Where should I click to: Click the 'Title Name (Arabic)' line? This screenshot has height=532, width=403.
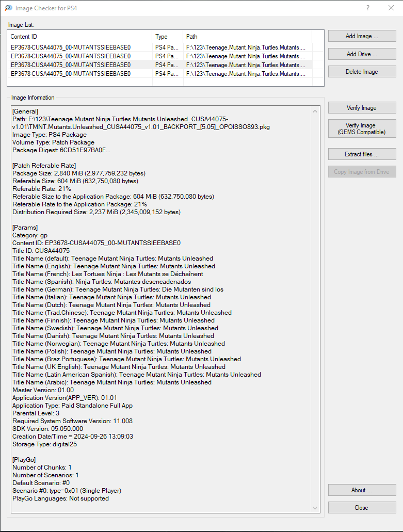[x=112, y=382]
